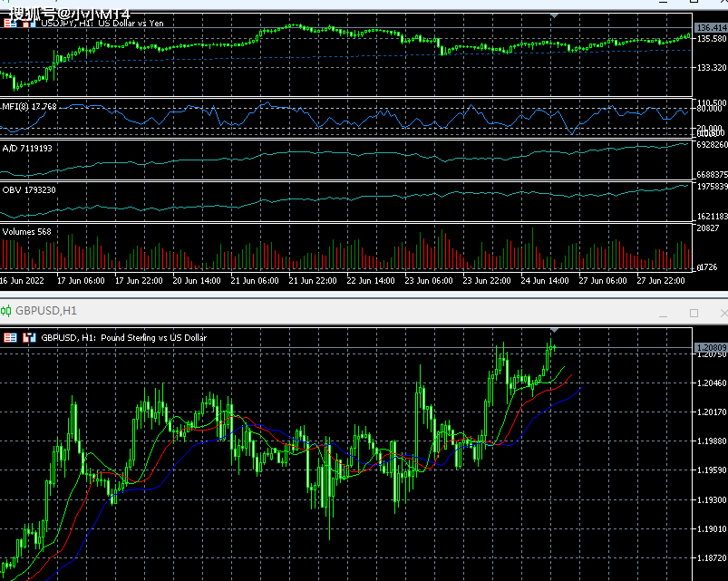Open depth of market icon on GBPUSD chart
The width and height of the screenshot is (728, 581).
coord(30,337)
